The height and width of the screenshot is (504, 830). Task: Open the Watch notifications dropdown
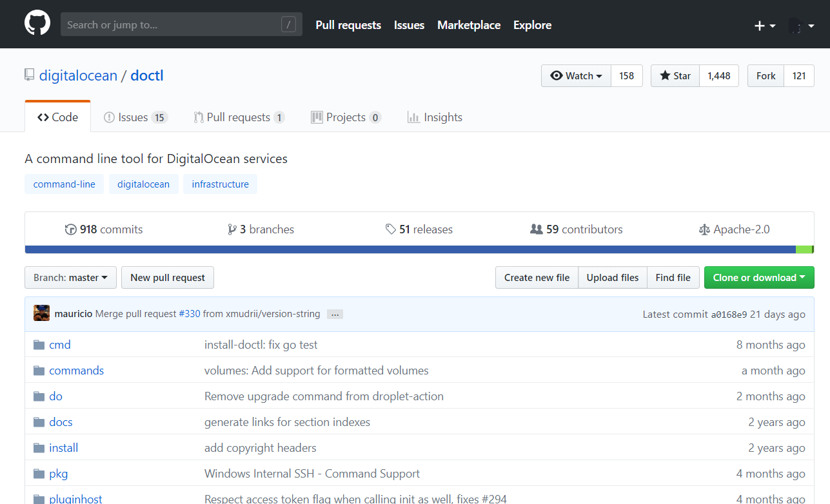pos(576,75)
